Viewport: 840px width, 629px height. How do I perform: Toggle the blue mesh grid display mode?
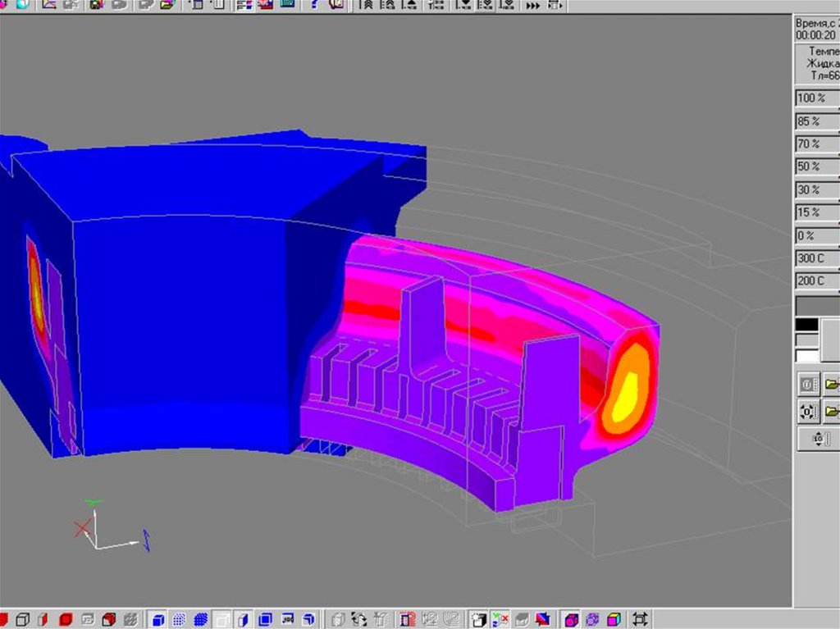click(x=180, y=619)
